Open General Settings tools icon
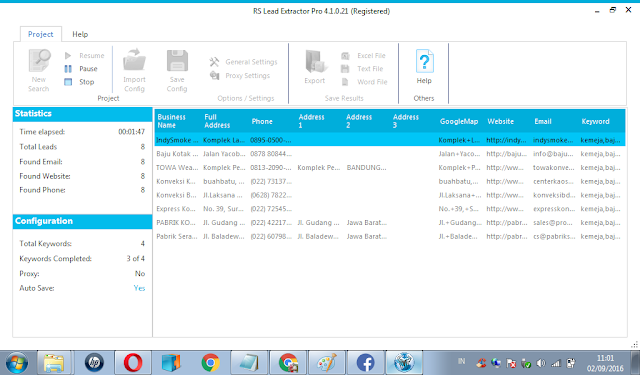The width and height of the screenshot is (640, 375). point(214,62)
